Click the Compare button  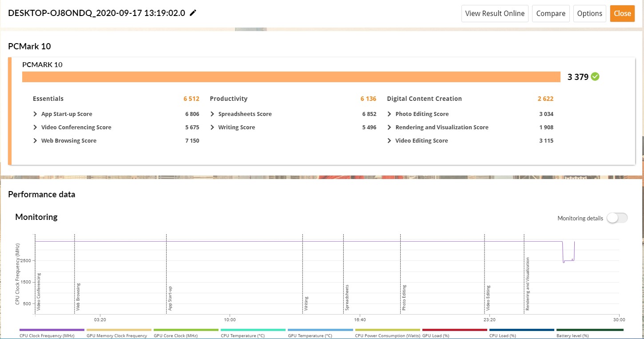(x=551, y=13)
